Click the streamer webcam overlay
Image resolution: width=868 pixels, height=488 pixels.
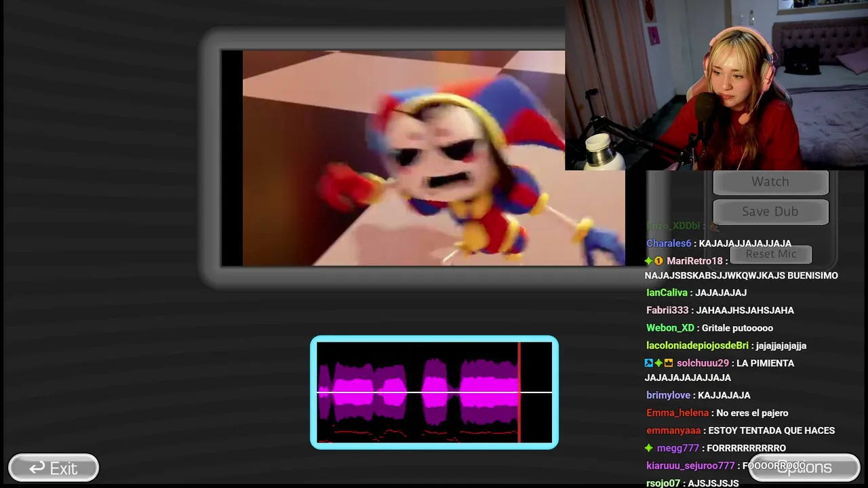716,85
